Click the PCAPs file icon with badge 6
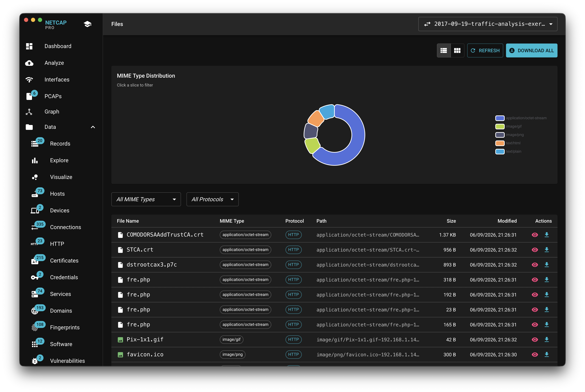This screenshot has height=392, width=585. tap(29, 96)
